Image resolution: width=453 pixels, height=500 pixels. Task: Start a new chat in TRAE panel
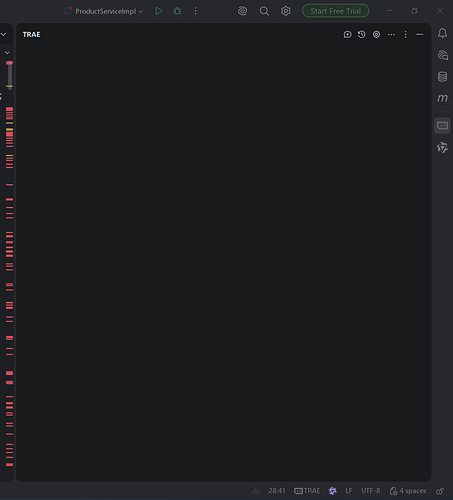347,34
